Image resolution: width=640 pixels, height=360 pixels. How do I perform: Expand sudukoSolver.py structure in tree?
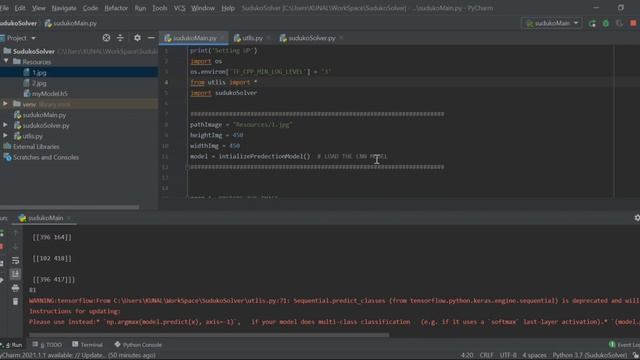coord(5,125)
